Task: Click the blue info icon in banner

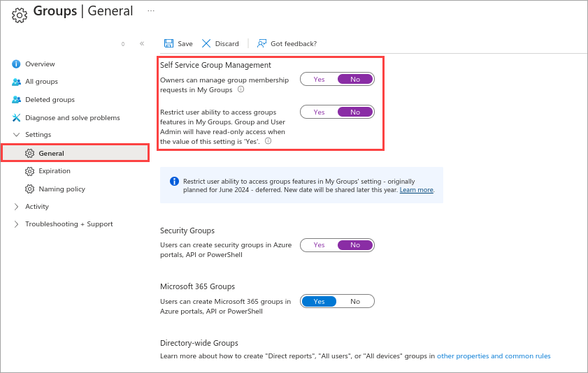Action: click(x=174, y=181)
